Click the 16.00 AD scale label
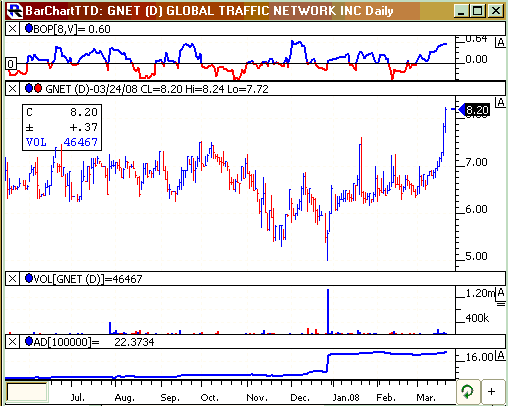The width and height of the screenshot is (508, 406). tap(479, 357)
